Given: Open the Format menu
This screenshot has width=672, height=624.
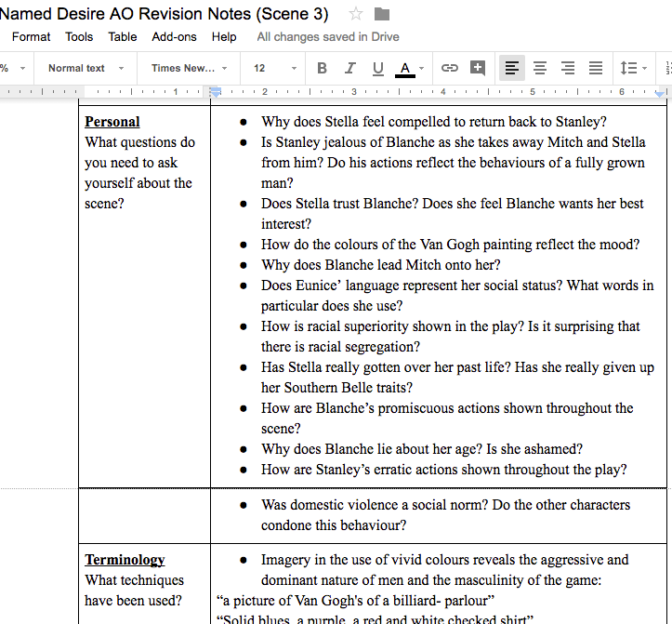Looking at the screenshot, I should 31,37.
